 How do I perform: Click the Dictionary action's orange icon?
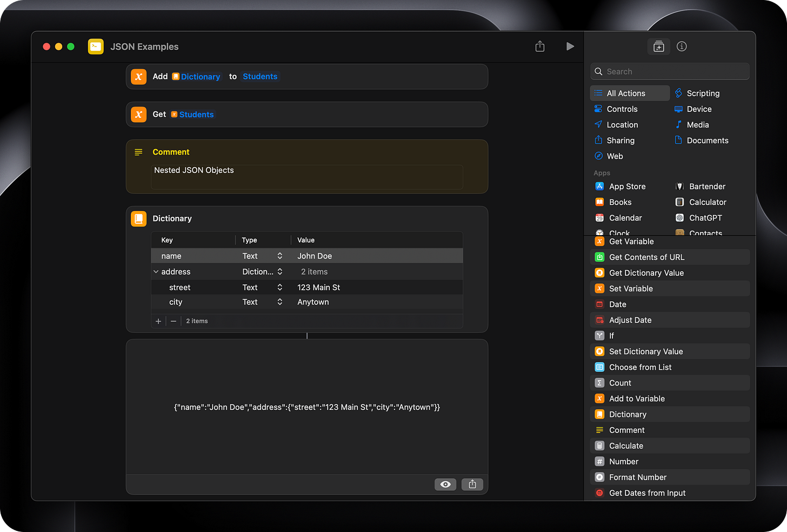(x=138, y=218)
